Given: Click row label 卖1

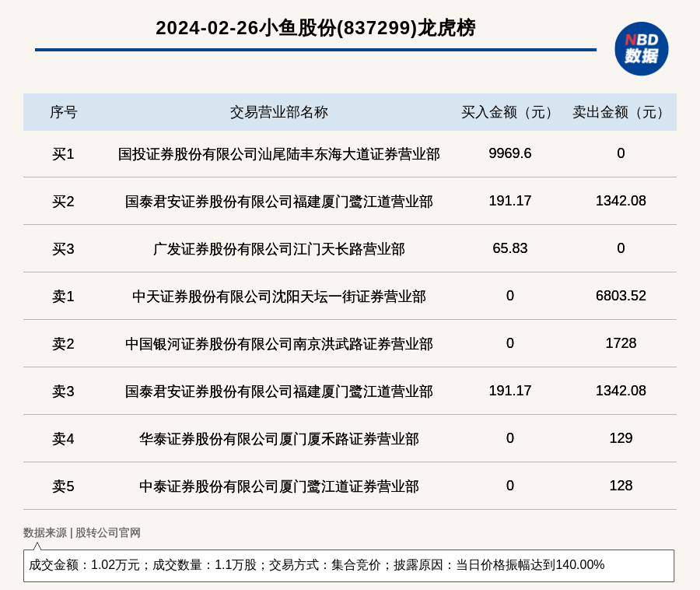Looking at the screenshot, I should [x=64, y=296].
